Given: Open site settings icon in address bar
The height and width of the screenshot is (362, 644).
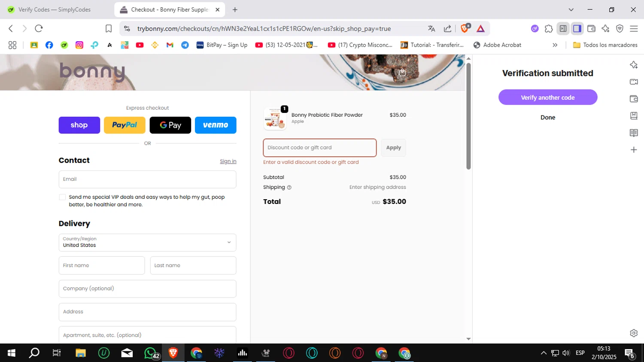Looking at the screenshot, I should click(127, 28).
